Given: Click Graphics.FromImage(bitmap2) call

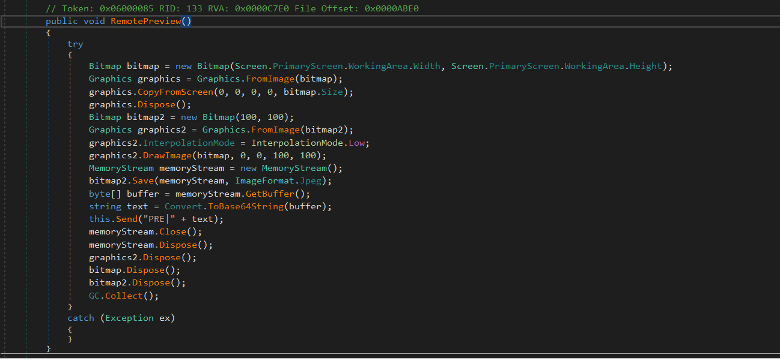Looking at the screenshot, I should (x=276, y=130).
